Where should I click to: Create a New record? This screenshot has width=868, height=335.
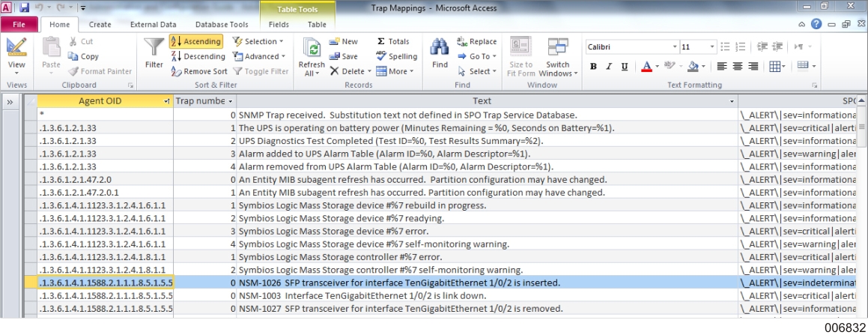(x=344, y=41)
